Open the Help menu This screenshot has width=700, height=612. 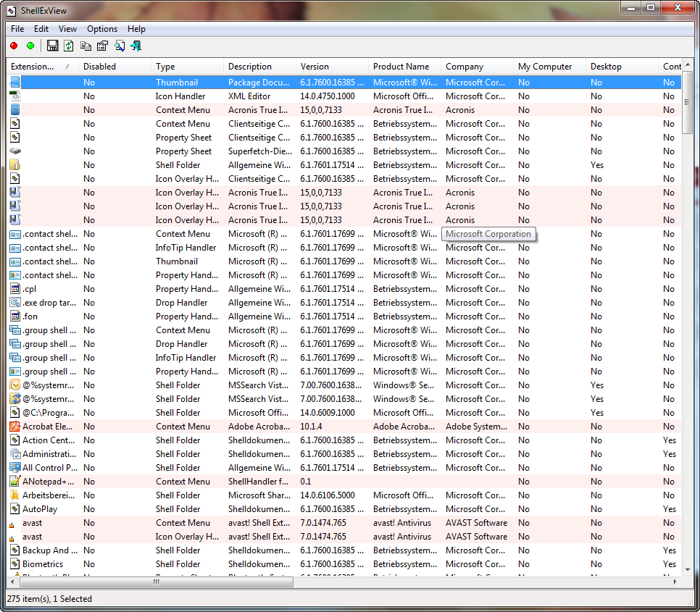136,29
